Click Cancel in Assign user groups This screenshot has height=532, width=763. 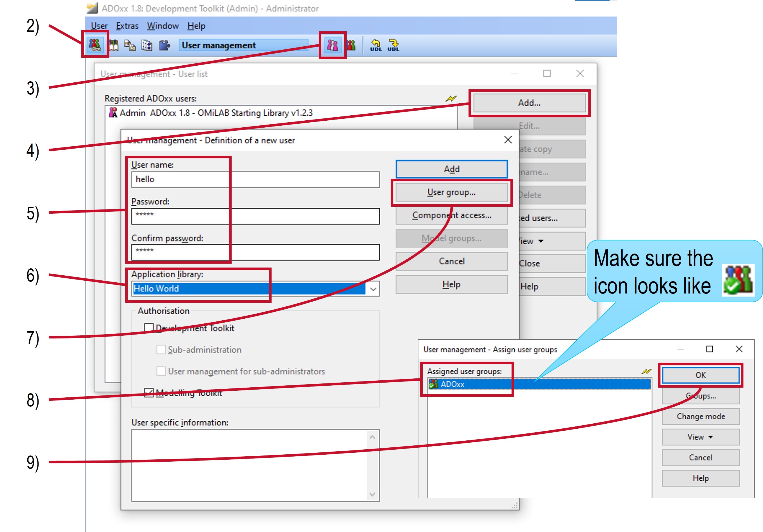tap(700, 458)
